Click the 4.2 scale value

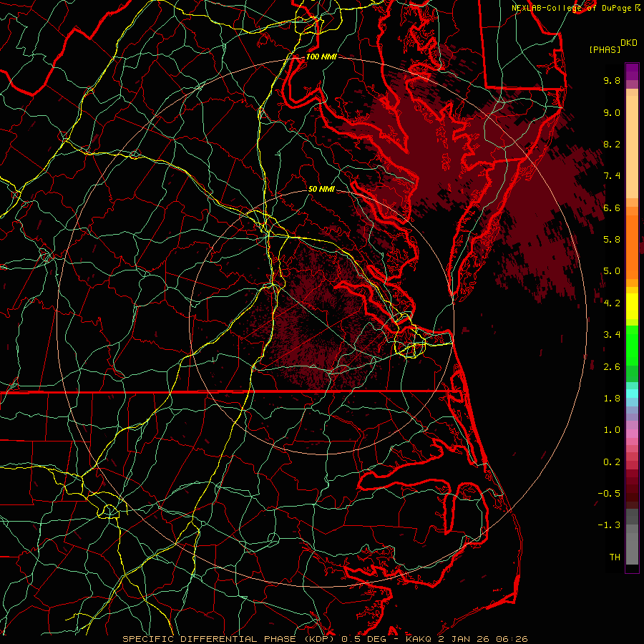pyautogui.click(x=612, y=303)
